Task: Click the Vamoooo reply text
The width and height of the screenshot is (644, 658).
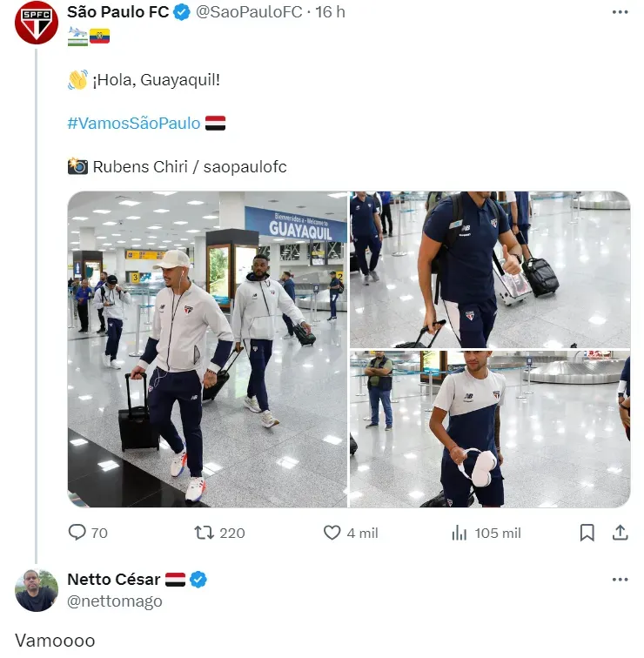Action: click(x=55, y=641)
